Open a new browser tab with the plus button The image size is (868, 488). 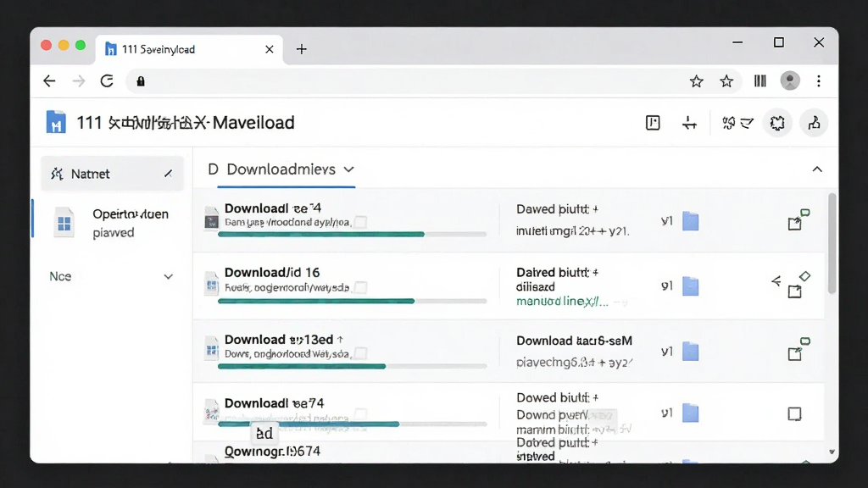(x=301, y=49)
